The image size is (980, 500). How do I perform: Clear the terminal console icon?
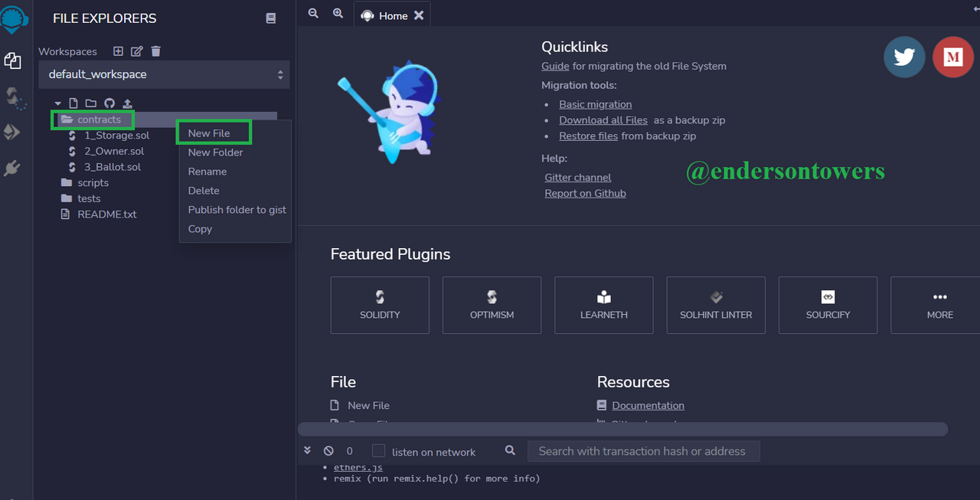[x=328, y=451]
